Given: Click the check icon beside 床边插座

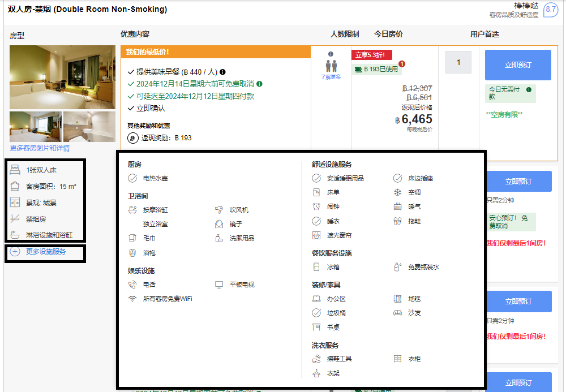Looking at the screenshot, I should coord(397,178).
